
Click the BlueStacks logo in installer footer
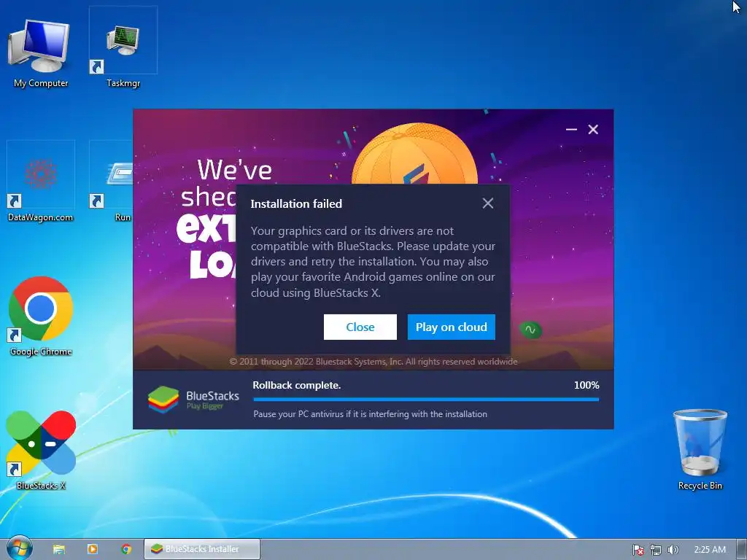tap(193, 399)
